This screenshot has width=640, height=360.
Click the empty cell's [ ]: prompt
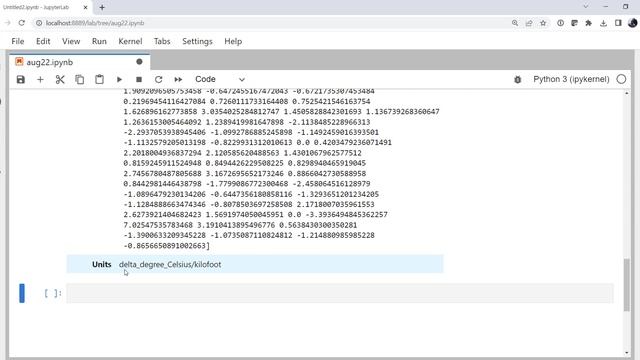53,293
